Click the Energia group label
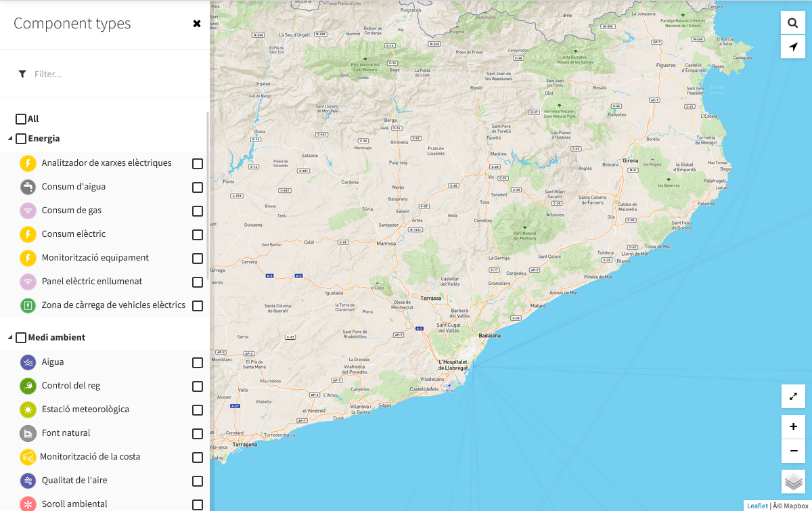 pos(44,139)
